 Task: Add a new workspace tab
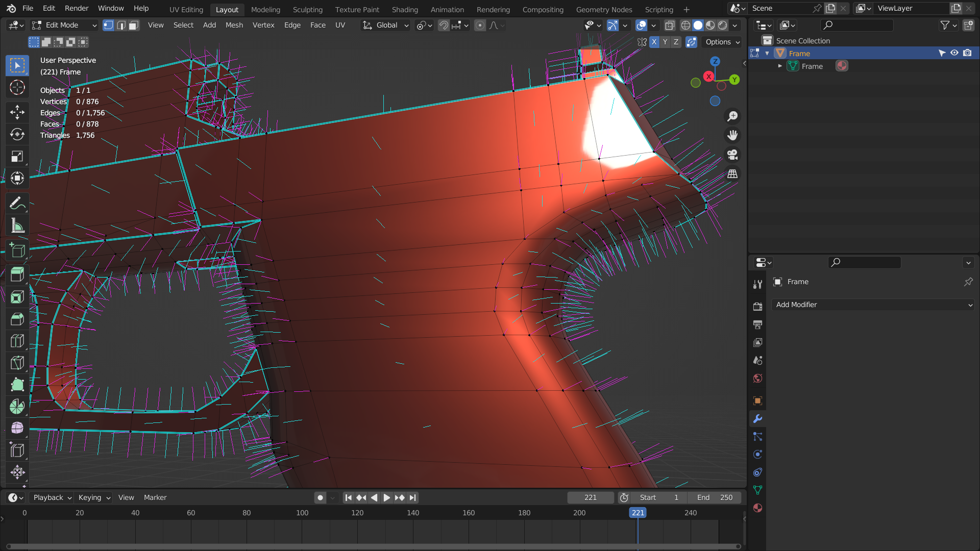pyautogui.click(x=687, y=9)
